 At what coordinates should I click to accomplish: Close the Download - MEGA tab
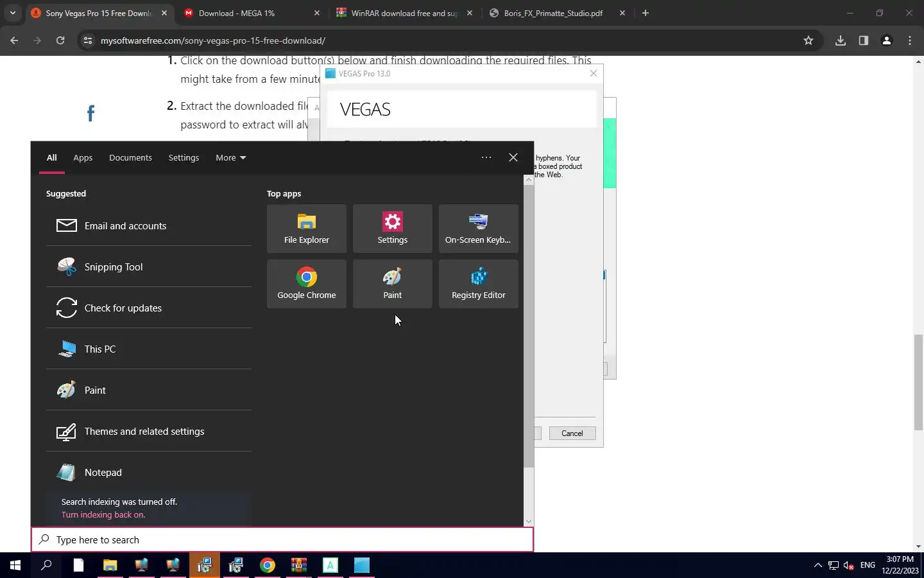tap(317, 13)
